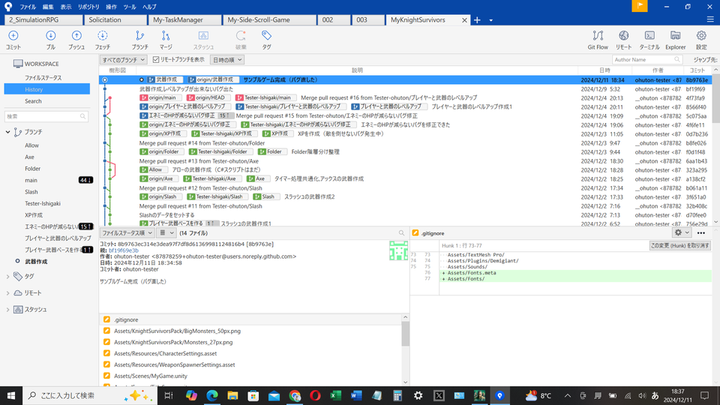Click the Author Name filter field
This screenshot has height=405, width=720.
coord(647,60)
